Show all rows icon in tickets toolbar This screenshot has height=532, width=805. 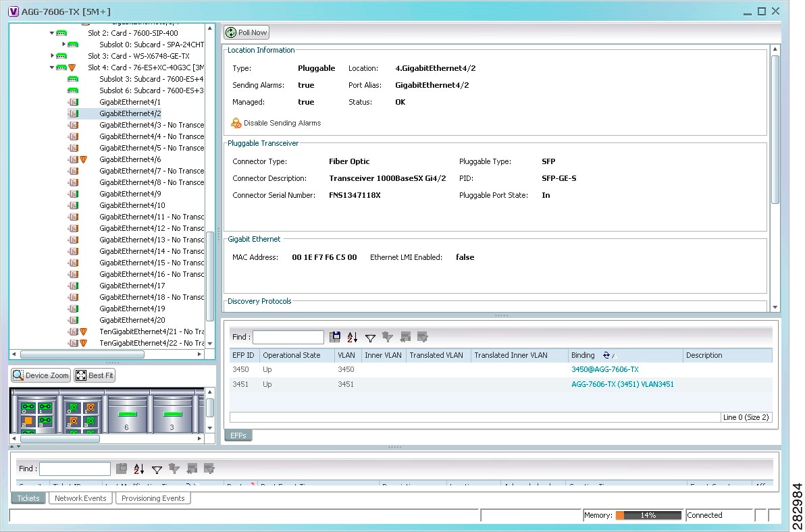pos(192,469)
